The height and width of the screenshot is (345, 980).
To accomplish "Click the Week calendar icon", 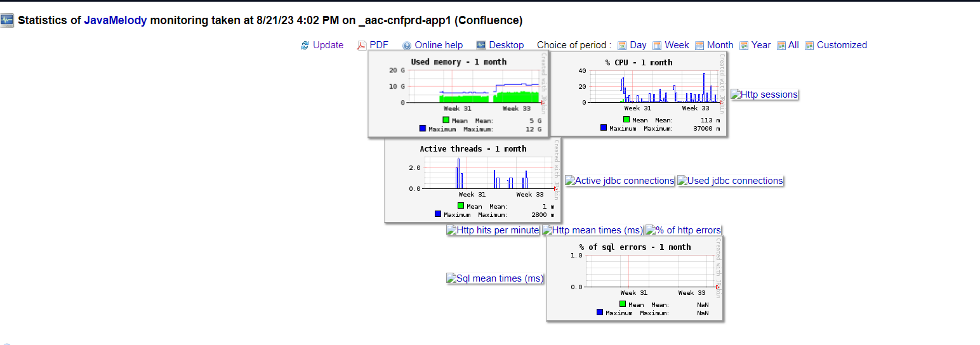I will [658, 46].
